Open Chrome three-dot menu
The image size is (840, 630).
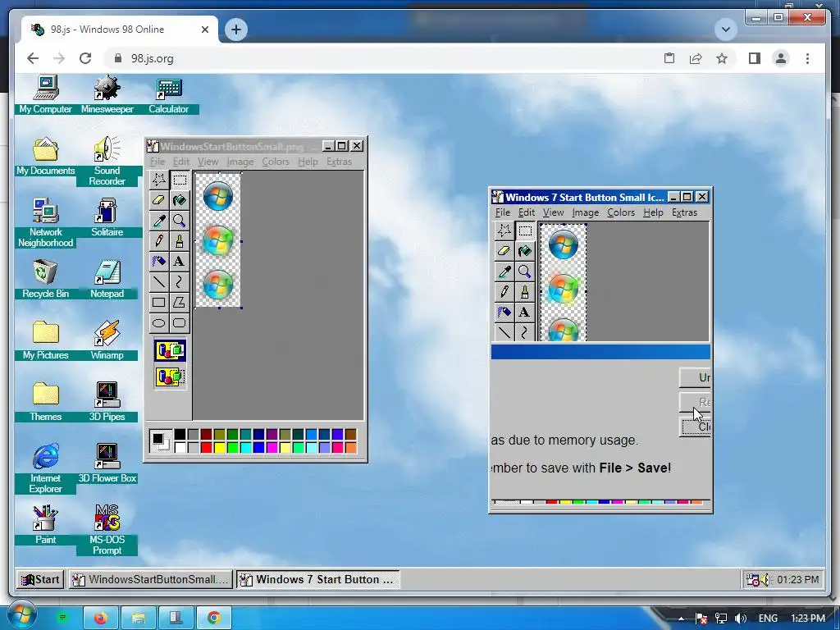pos(807,58)
